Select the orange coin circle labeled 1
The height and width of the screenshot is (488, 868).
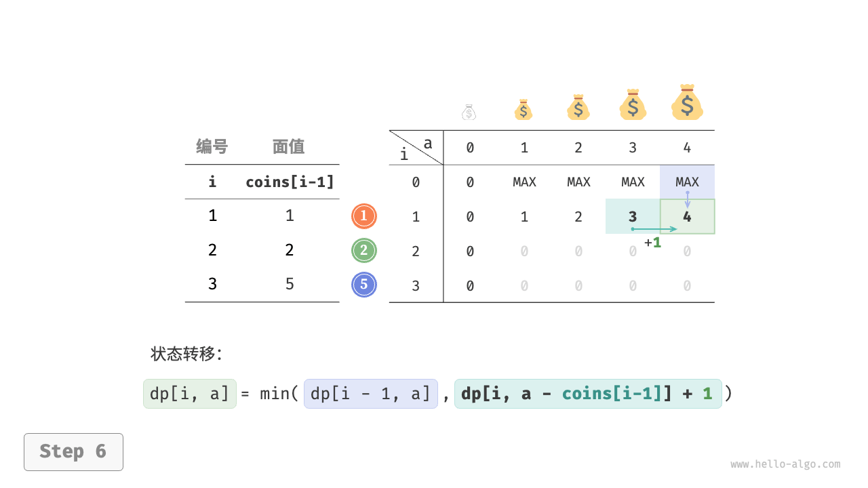pyautogui.click(x=364, y=216)
